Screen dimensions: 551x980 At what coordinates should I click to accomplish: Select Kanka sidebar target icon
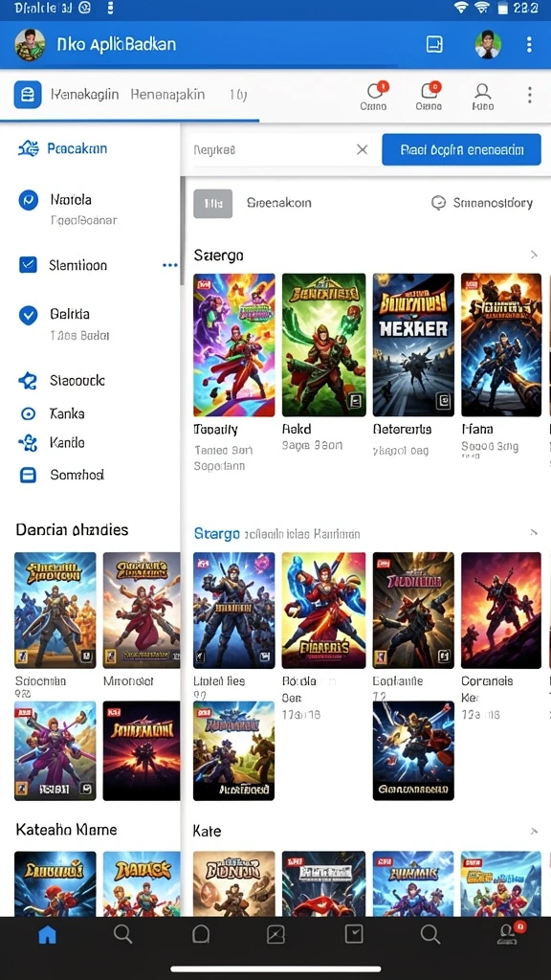pos(28,413)
